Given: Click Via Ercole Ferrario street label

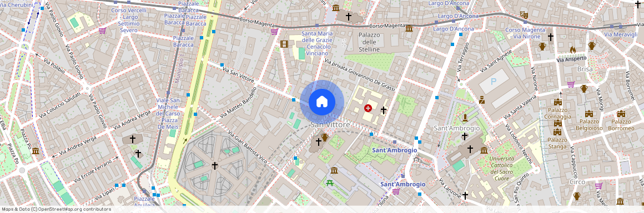Looking at the screenshot, I should coord(92,171).
